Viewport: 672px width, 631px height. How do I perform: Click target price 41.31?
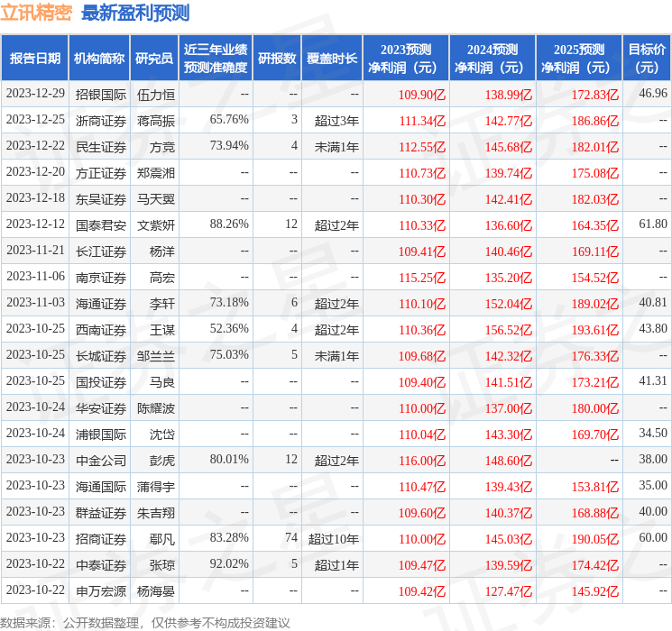653,380
